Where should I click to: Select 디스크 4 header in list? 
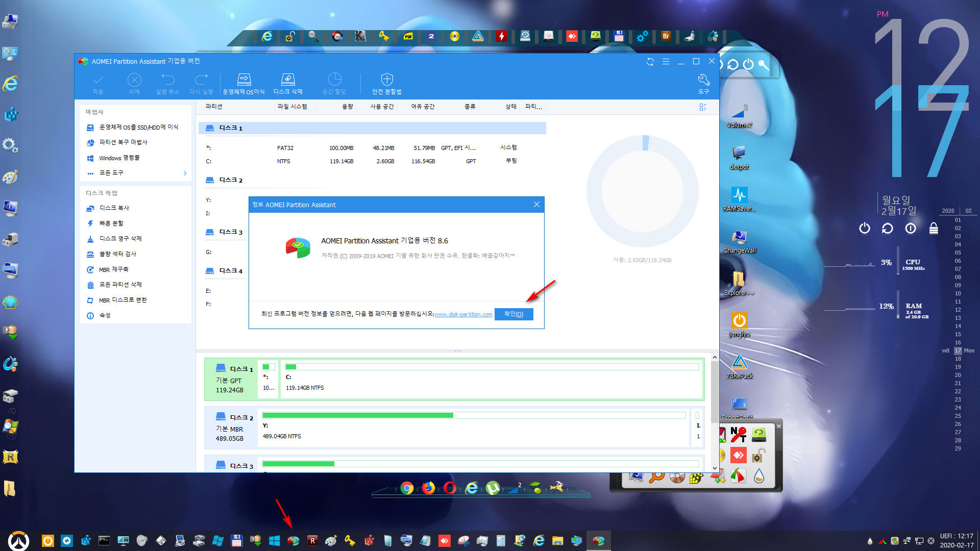coord(225,271)
